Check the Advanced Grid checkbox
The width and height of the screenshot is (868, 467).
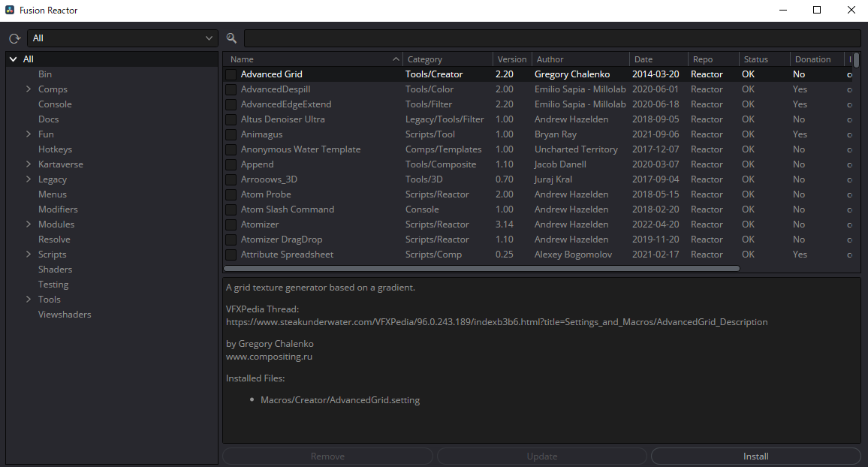pyautogui.click(x=231, y=74)
